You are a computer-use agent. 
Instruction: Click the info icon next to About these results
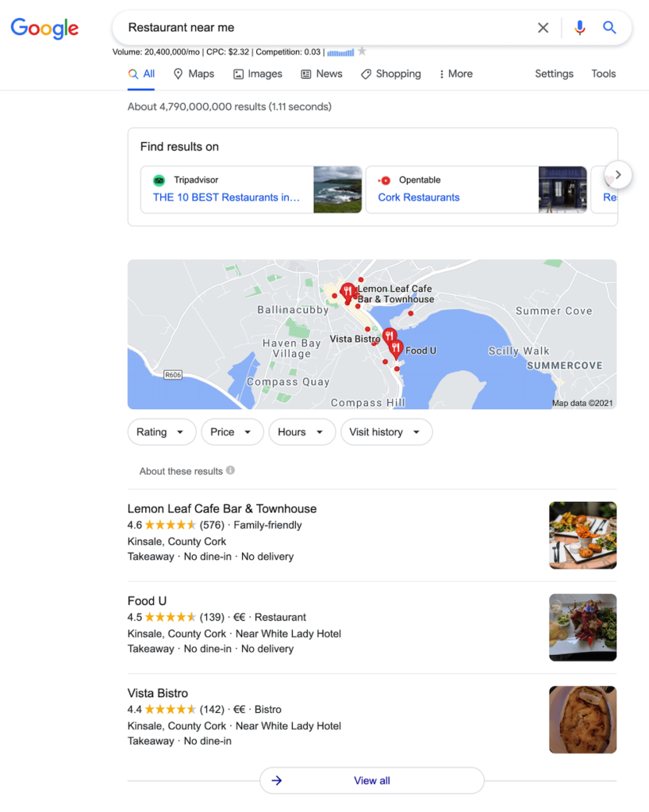coord(231,470)
